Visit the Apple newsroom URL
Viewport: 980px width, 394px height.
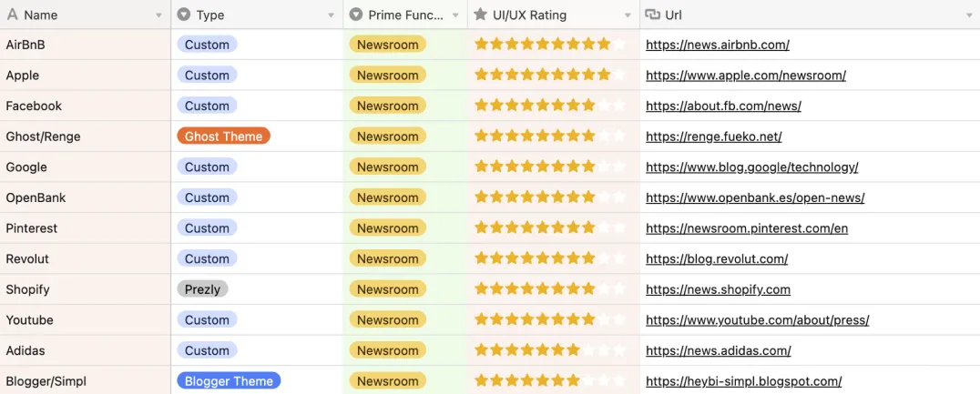746,76
